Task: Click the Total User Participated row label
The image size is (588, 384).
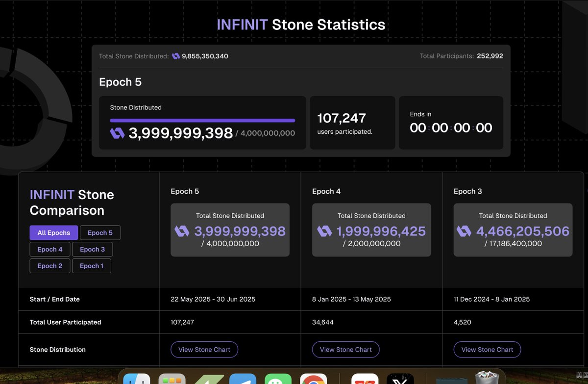Action: (x=66, y=322)
